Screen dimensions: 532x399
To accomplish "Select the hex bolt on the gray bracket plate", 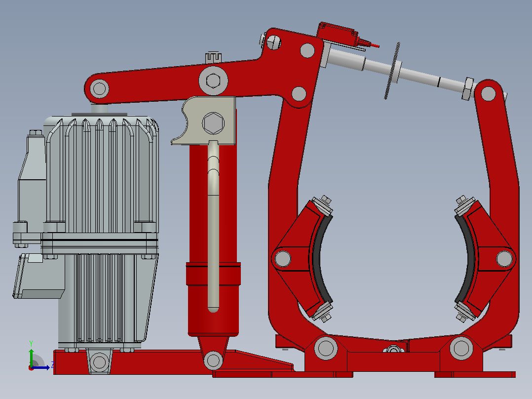I will [x=213, y=123].
